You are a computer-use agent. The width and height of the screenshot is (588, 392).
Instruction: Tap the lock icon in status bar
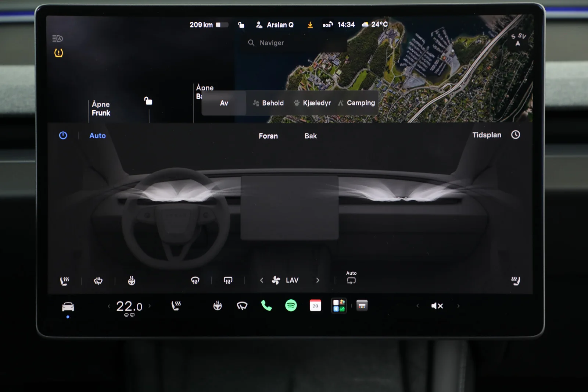[x=241, y=25]
